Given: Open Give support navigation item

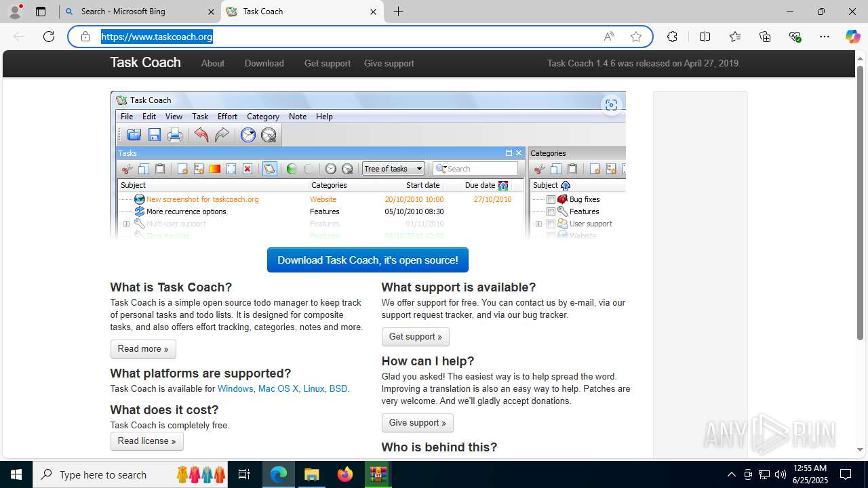Looking at the screenshot, I should pos(389,63).
